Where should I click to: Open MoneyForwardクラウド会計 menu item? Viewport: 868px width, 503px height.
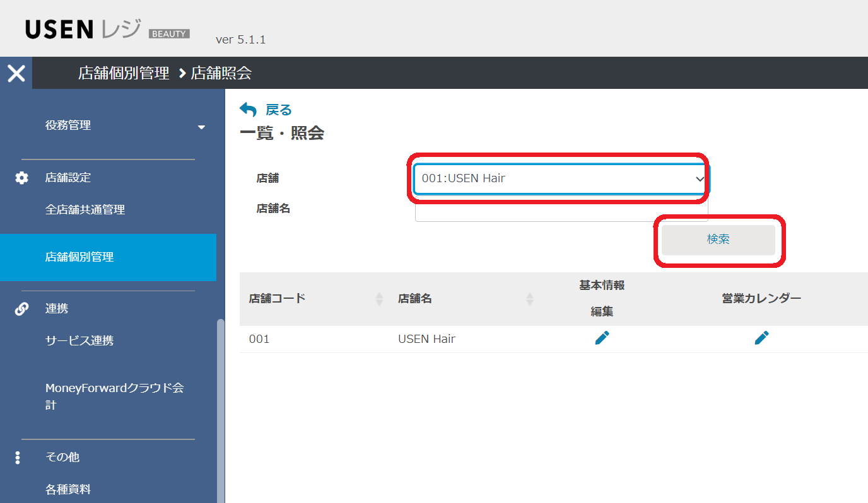coord(114,396)
